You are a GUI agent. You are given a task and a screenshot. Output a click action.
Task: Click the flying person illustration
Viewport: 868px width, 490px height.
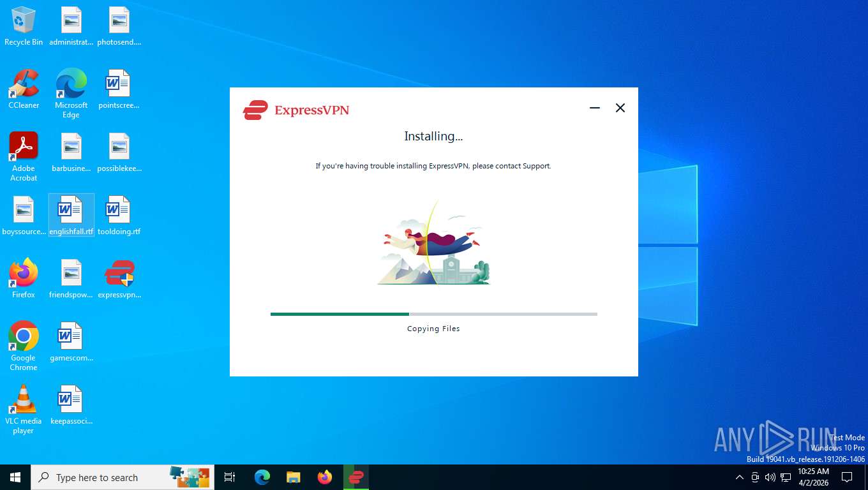tap(434, 242)
